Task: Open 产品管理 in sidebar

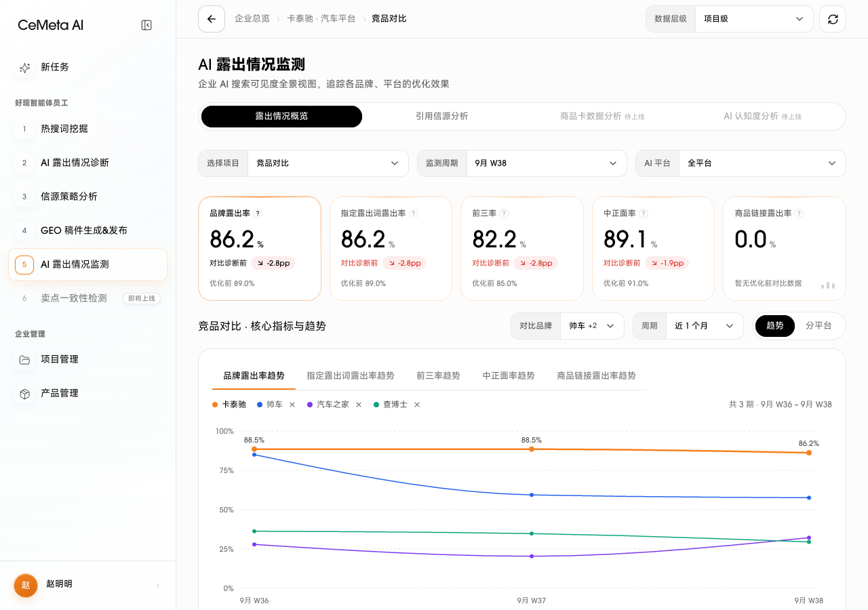Action: coord(88,393)
